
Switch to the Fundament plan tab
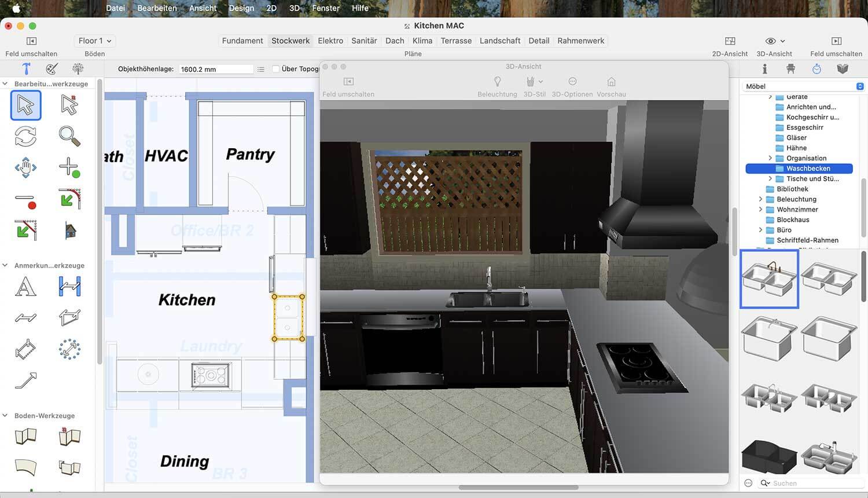242,41
